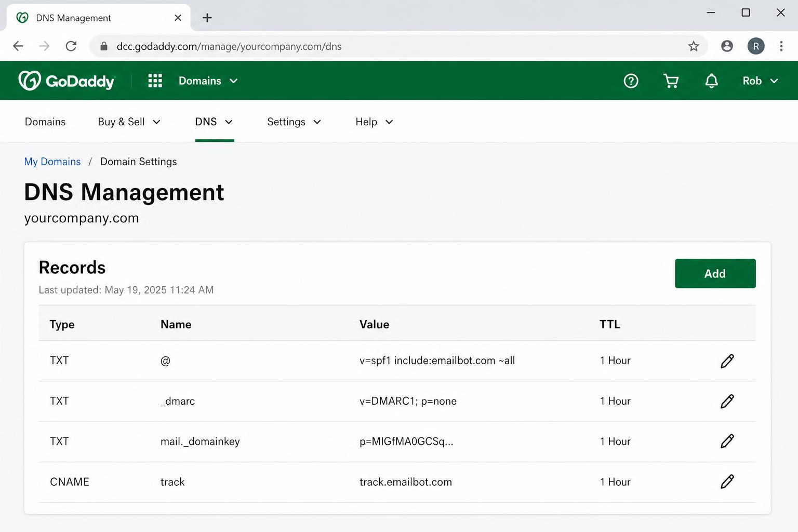Click the CNAME type cell
This screenshot has height=532, width=798.
[70, 482]
